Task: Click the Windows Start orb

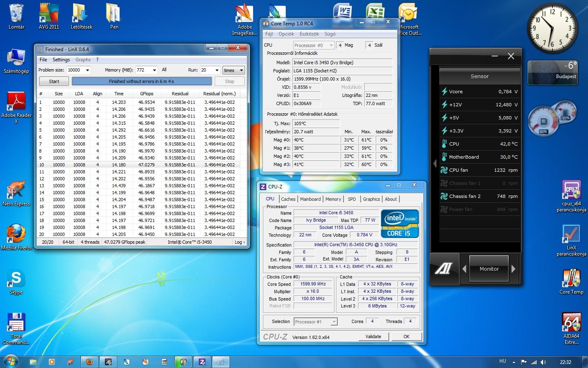Action: tap(11, 362)
